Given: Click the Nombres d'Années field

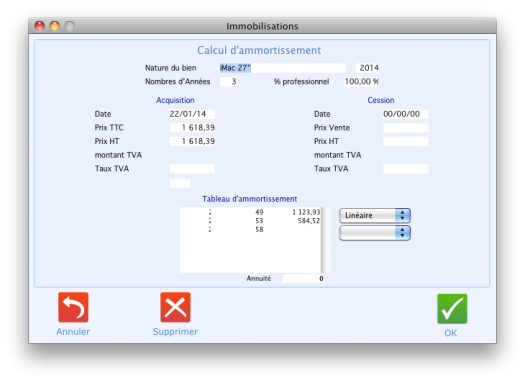Looking at the screenshot, I should coord(228,82).
